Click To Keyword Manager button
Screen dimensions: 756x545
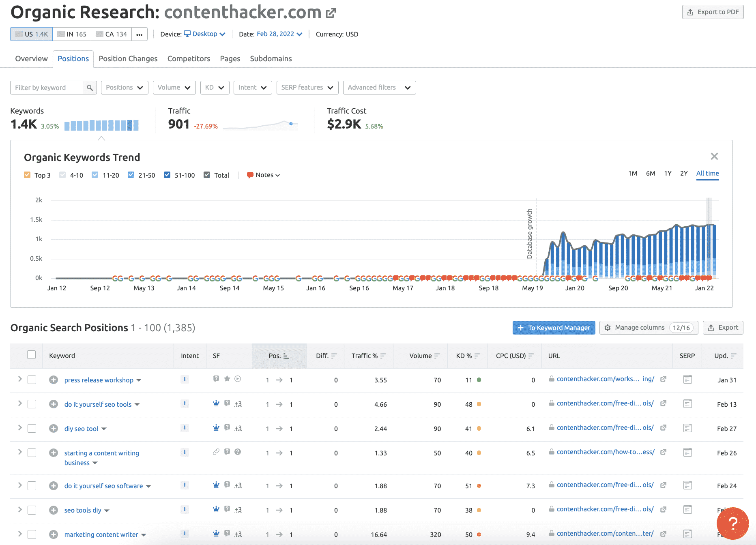pos(554,328)
